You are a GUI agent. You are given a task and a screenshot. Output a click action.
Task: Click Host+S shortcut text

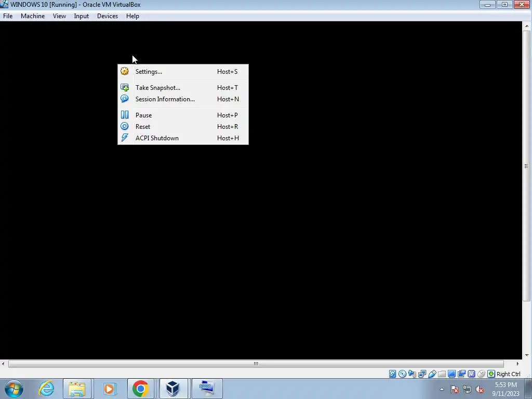tap(228, 72)
